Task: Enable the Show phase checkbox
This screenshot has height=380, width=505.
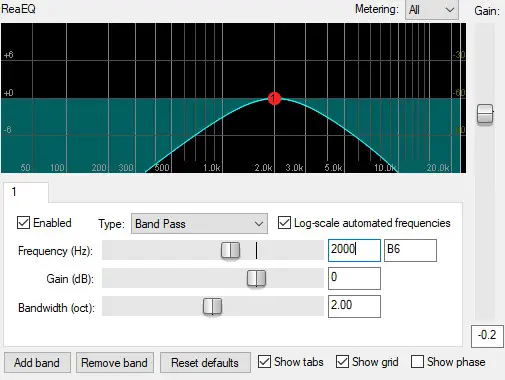Action: pyautogui.click(x=417, y=362)
